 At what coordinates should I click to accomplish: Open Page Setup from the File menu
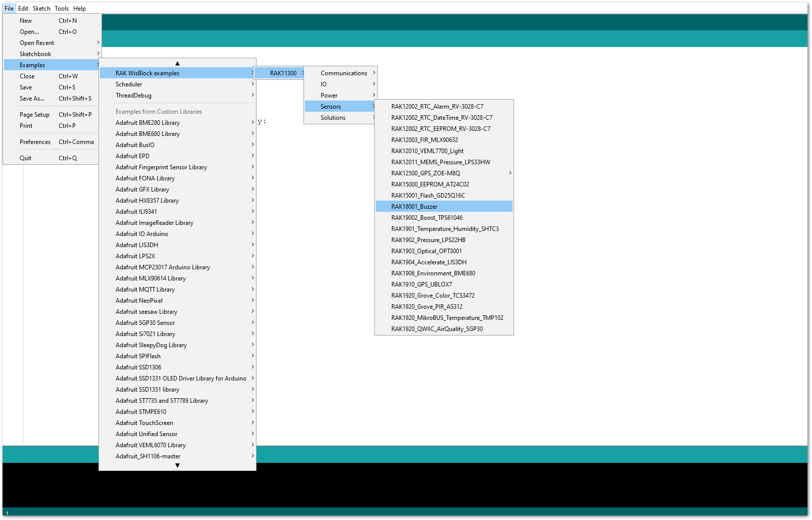[52, 115]
